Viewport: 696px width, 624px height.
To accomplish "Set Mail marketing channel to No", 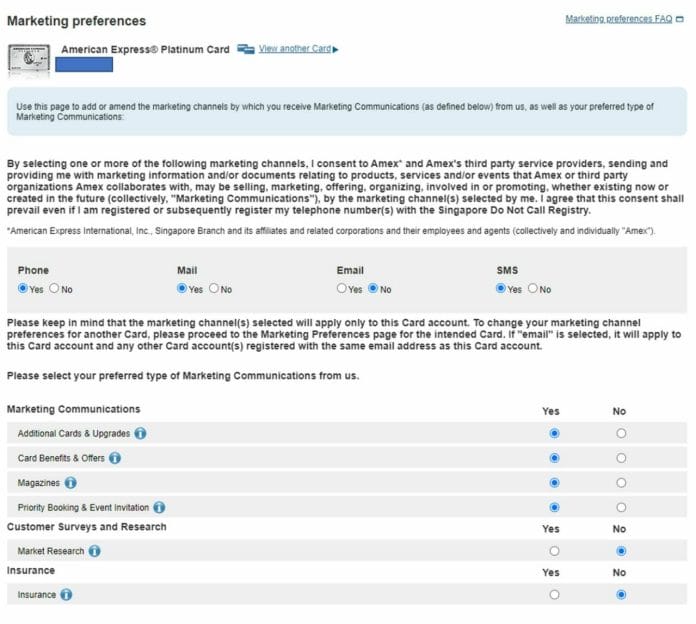I will pos(214,289).
